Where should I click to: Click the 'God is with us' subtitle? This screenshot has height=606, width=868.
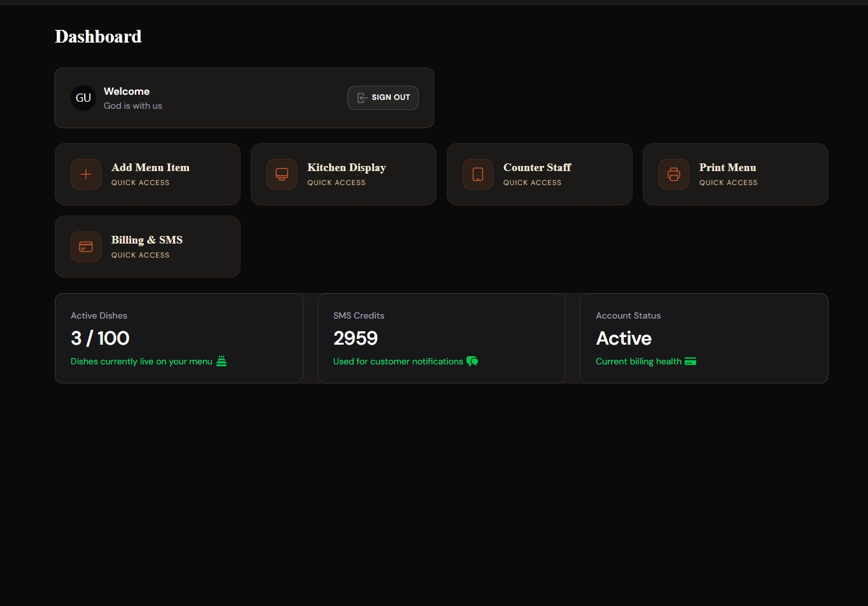pyautogui.click(x=133, y=106)
